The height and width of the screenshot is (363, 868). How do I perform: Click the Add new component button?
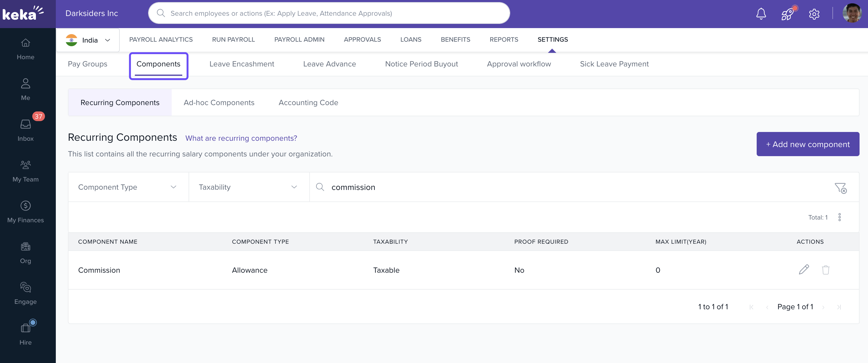807,144
